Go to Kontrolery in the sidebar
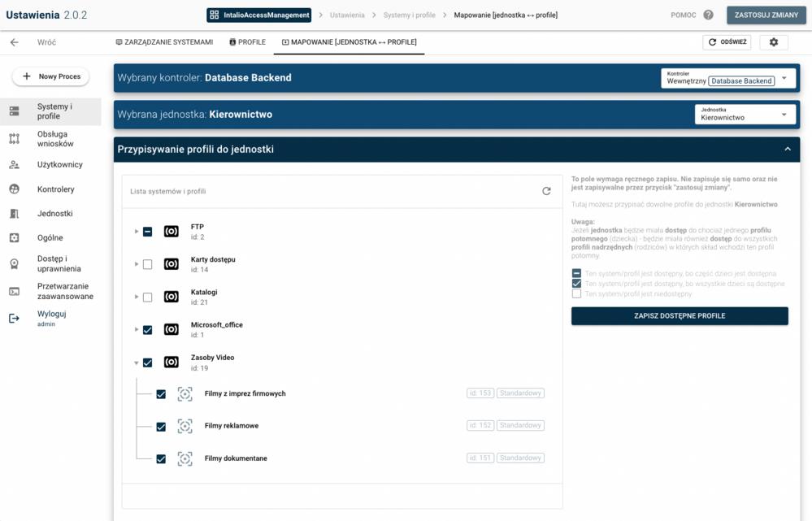 tap(55, 189)
